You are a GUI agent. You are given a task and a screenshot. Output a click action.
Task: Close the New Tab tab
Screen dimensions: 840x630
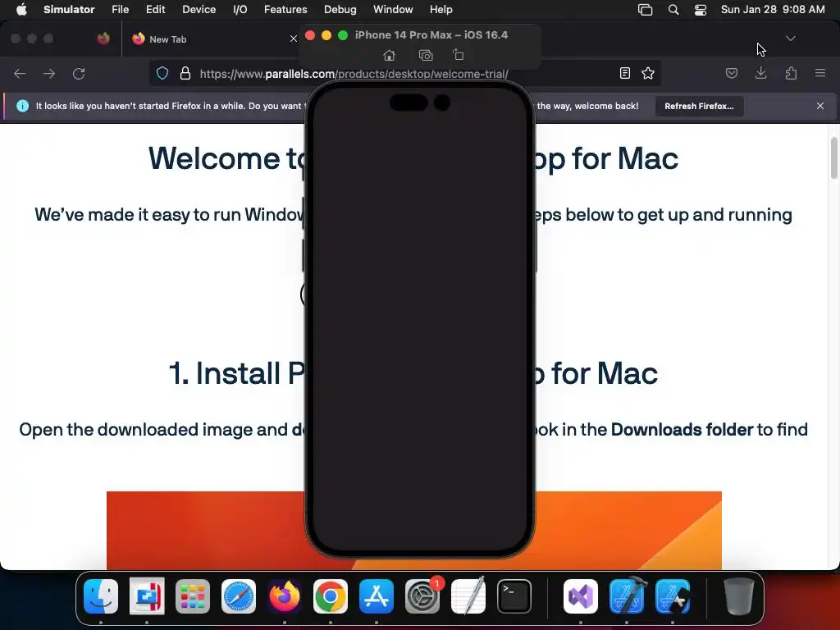(x=293, y=39)
